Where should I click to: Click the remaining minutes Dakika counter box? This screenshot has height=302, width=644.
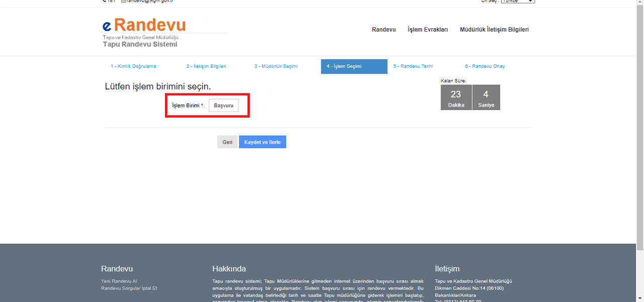point(456,97)
